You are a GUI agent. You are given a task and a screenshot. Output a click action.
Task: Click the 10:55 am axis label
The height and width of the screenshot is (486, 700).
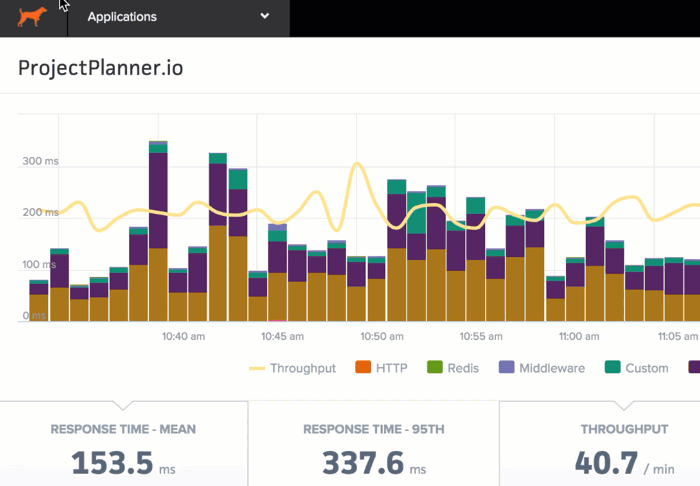pyautogui.click(x=481, y=336)
